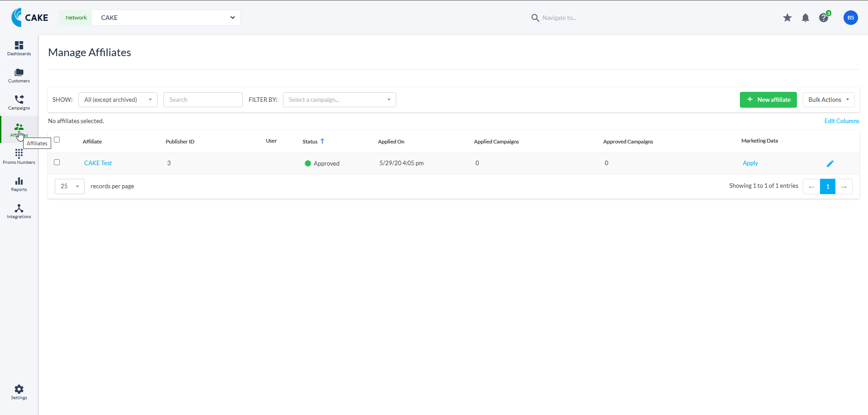Click the User column header

pyautogui.click(x=271, y=141)
